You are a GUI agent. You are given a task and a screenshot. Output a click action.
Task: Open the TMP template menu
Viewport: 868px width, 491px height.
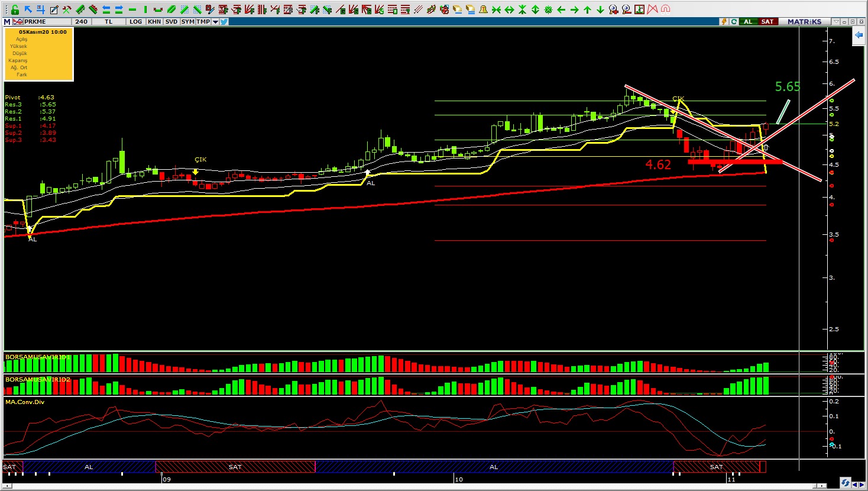(203, 22)
